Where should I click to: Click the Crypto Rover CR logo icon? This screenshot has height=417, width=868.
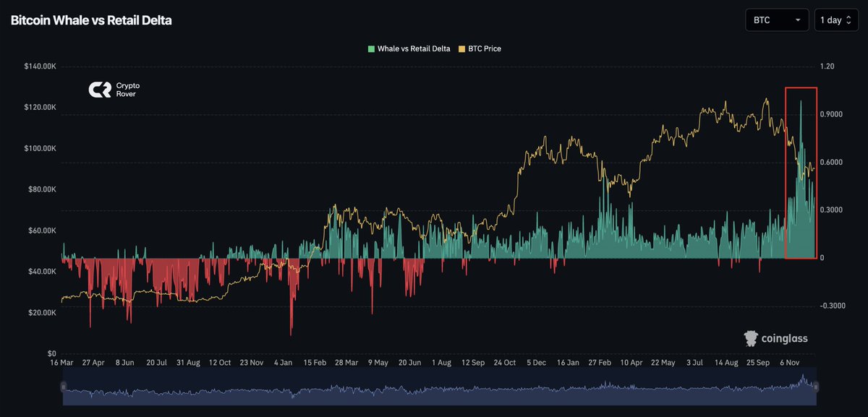coord(98,90)
